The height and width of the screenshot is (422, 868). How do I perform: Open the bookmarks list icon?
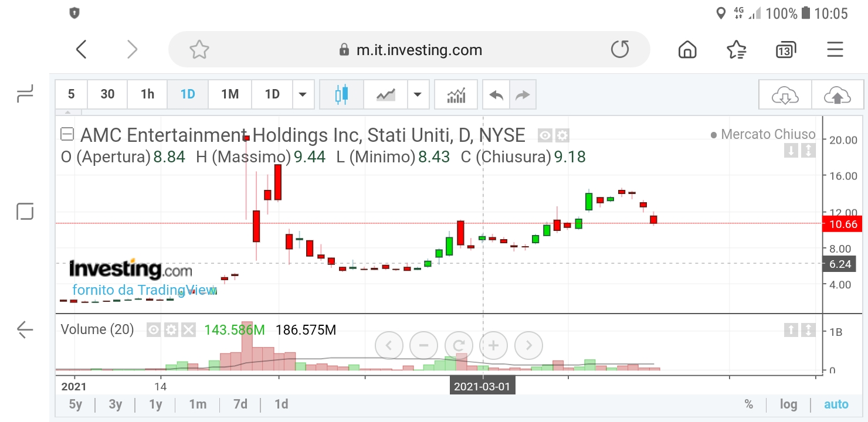(737, 50)
